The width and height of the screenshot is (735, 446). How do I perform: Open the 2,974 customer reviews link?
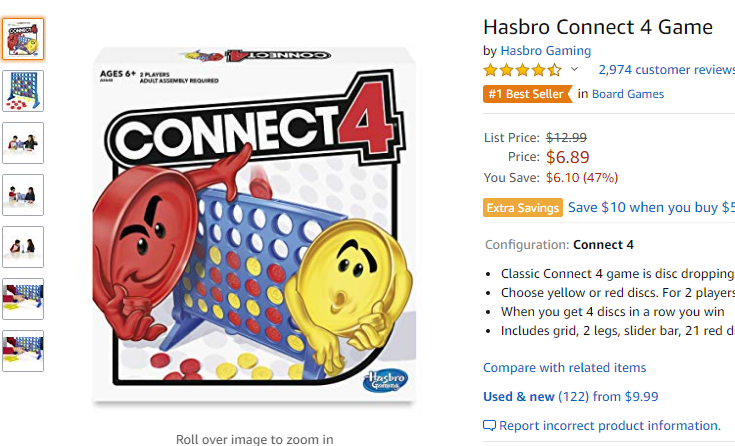(667, 70)
